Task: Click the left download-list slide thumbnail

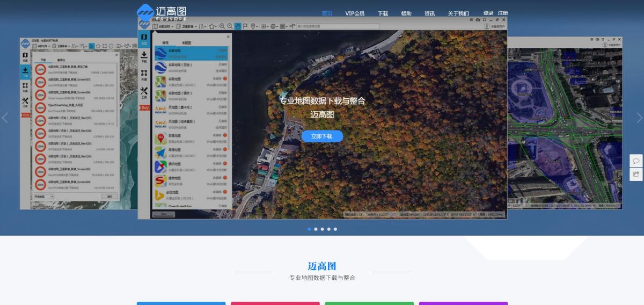Action: point(78,124)
